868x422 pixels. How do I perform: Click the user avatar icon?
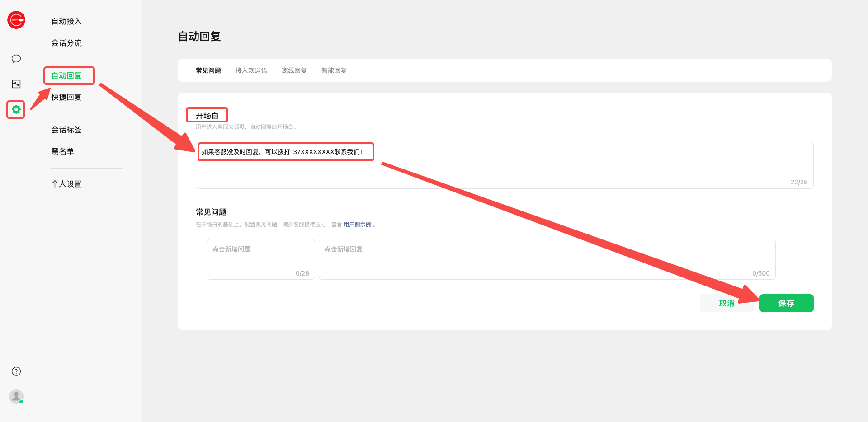(x=16, y=397)
